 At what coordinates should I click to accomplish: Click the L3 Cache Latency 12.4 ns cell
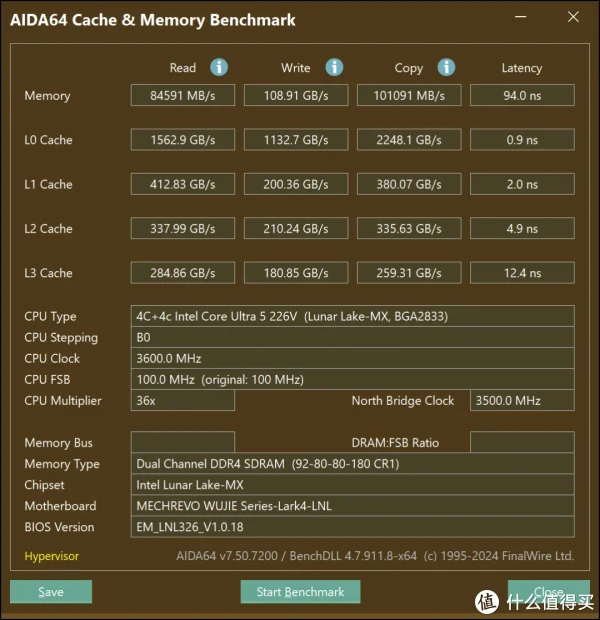pyautogui.click(x=522, y=273)
